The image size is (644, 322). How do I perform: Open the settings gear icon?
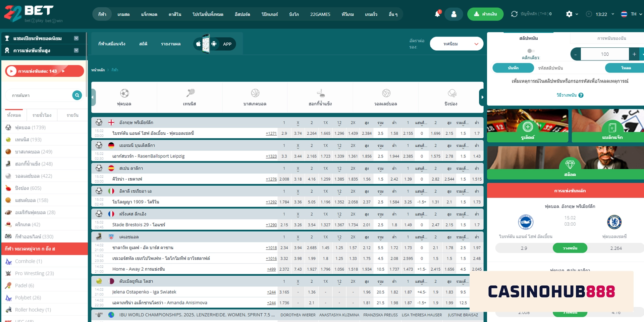coord(569,14)
